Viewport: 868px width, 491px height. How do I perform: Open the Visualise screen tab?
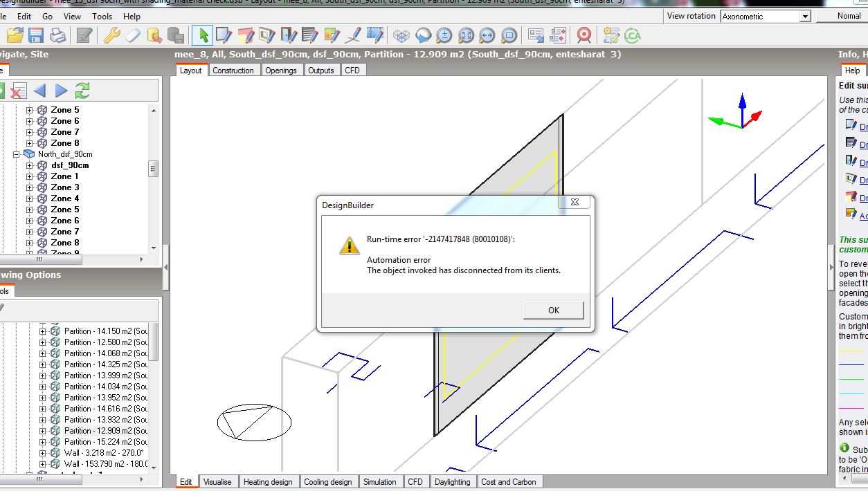(218, 482)
